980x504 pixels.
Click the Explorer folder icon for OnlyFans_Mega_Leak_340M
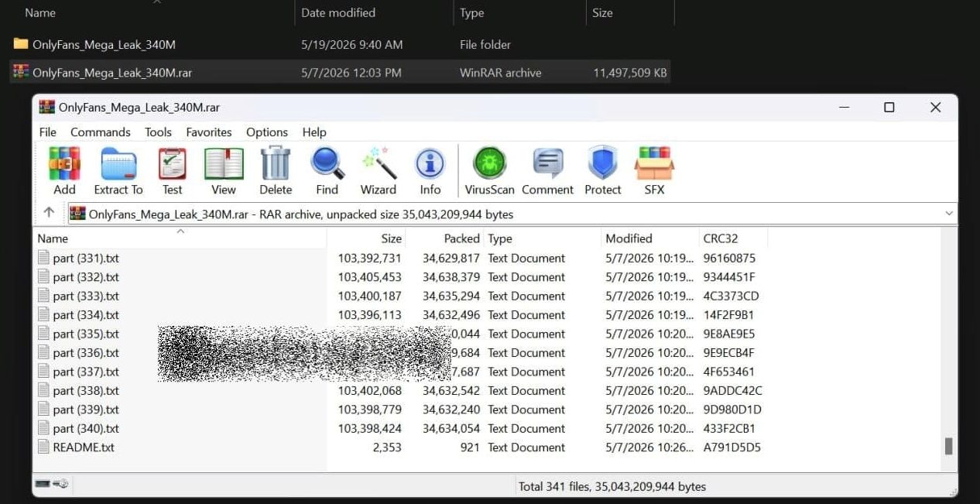21,44
